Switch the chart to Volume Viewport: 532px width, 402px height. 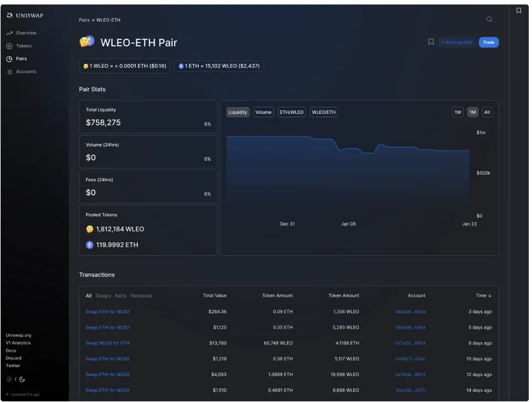pyautogui.click(x=263, y=112)
